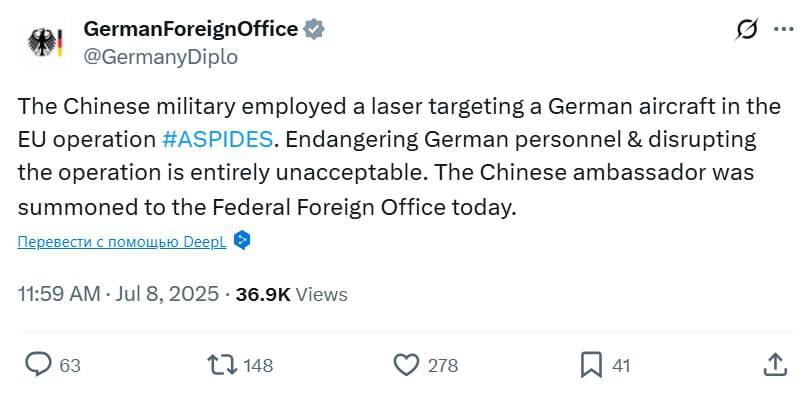Screen dimensions: 809x397
Task: Open the #ASPIDES hashtag
Action: [x=217, y=139]
